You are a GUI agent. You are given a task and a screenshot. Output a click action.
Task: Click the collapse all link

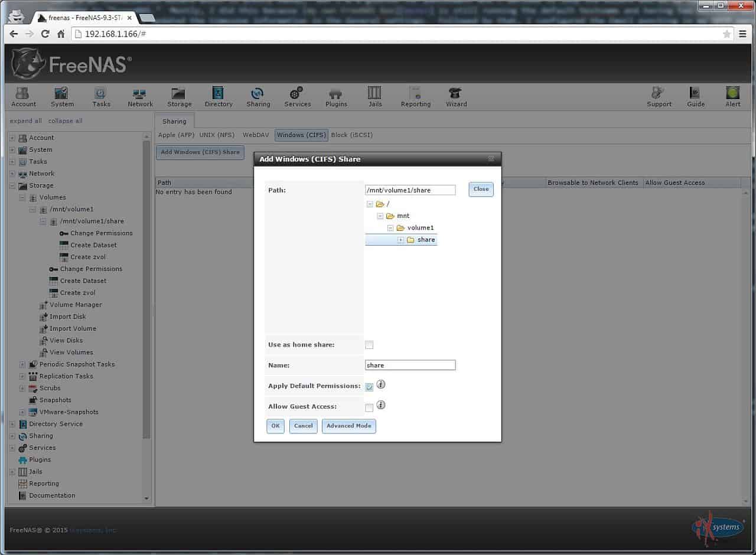pos(65,121)
